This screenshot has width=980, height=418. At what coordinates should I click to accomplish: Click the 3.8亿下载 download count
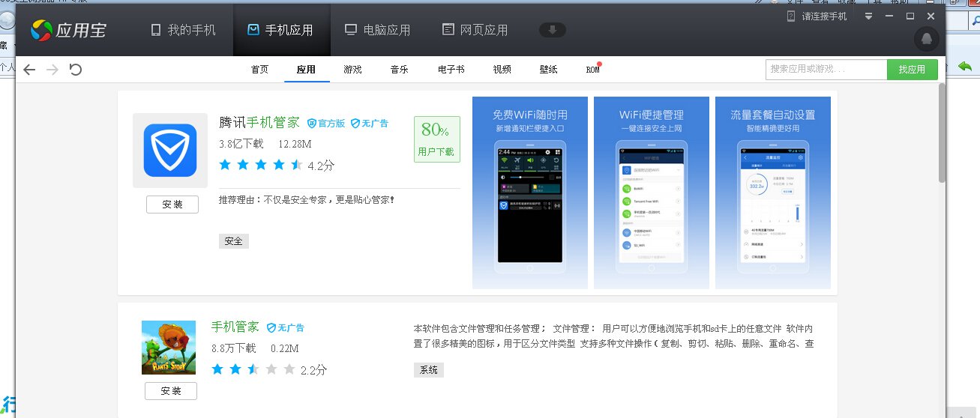click(x=241, y=143)
